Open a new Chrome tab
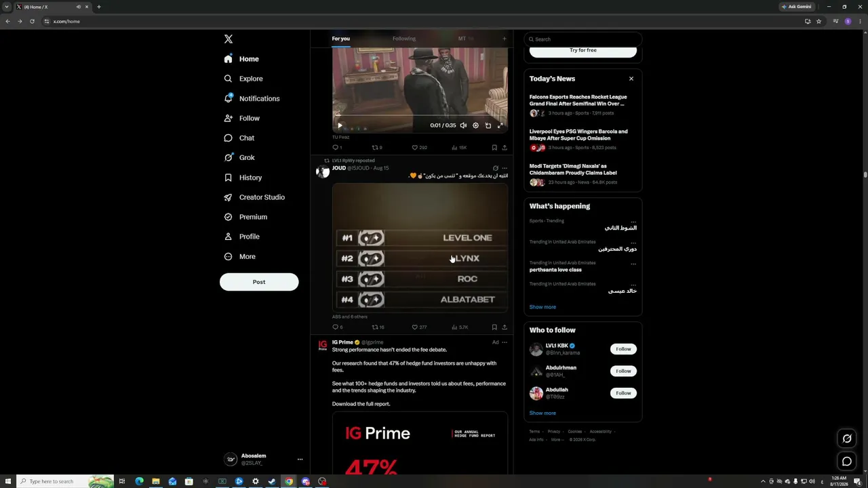This screenshot has height=488, width=868. 98,7
